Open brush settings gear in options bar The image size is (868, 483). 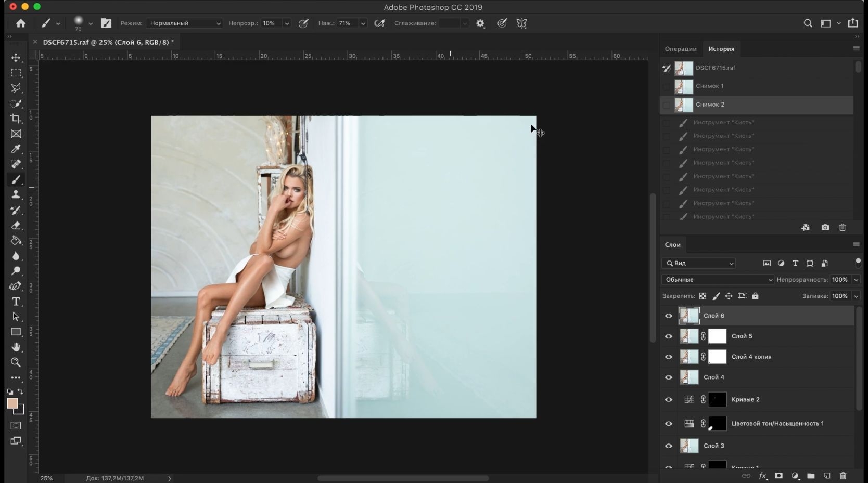480,23
